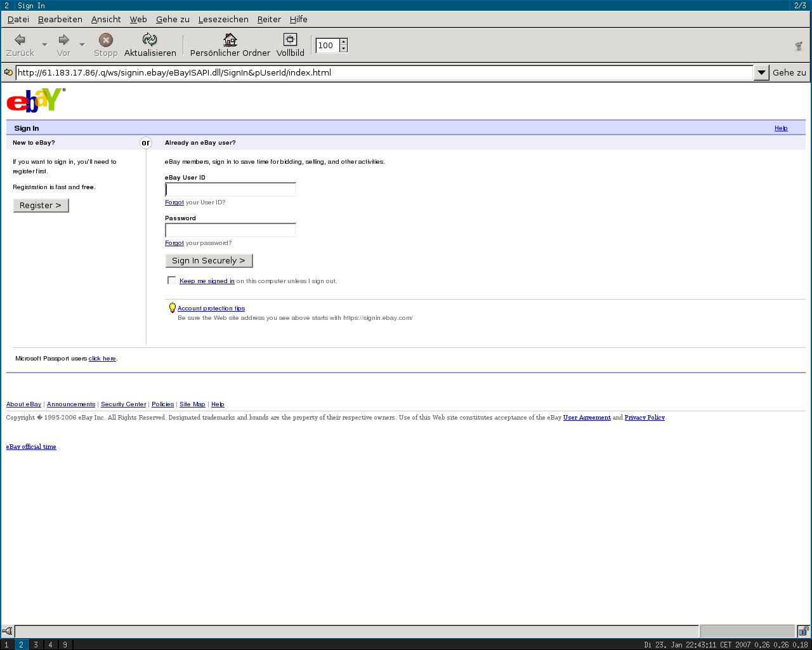The width and height of the screenshot is (812, 650).
Task: Open the User Agreement link
Action: pyautogui.click(x=587, y=418)
